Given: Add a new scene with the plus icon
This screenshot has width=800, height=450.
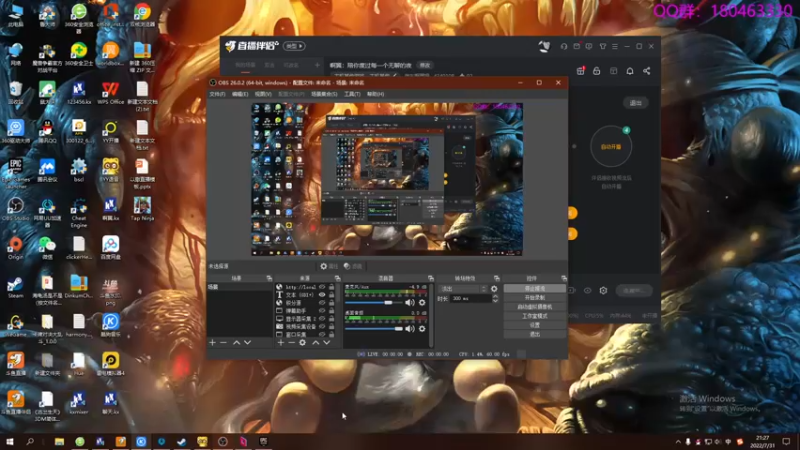Looking at the screenshot, I should (x=213, y=342).
